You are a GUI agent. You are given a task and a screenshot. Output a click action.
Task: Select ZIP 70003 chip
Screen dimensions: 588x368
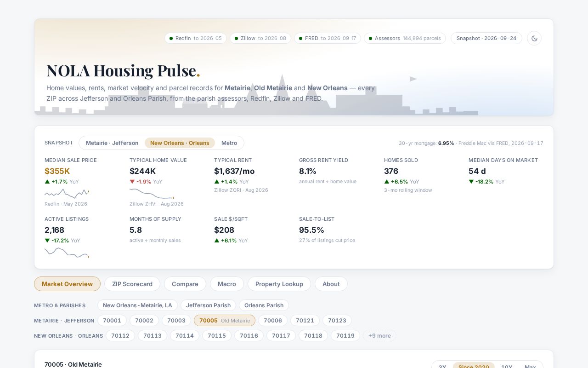176,321
